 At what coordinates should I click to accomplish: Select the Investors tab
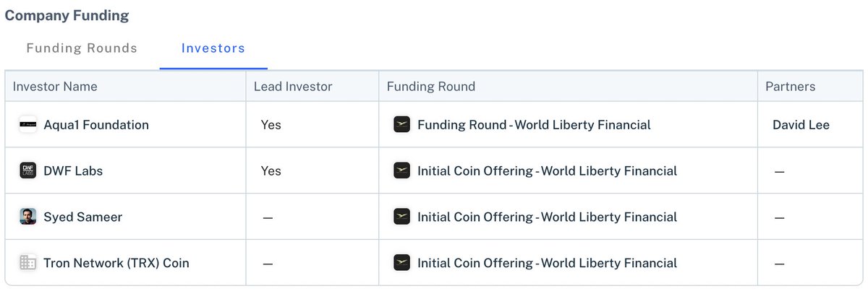(x=213, y=48)
